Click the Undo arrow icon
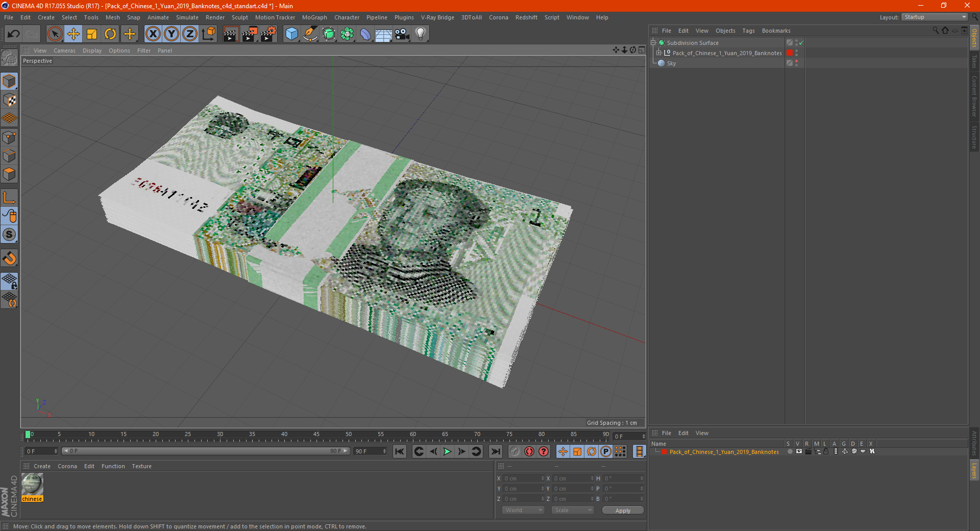 point(14,34)
